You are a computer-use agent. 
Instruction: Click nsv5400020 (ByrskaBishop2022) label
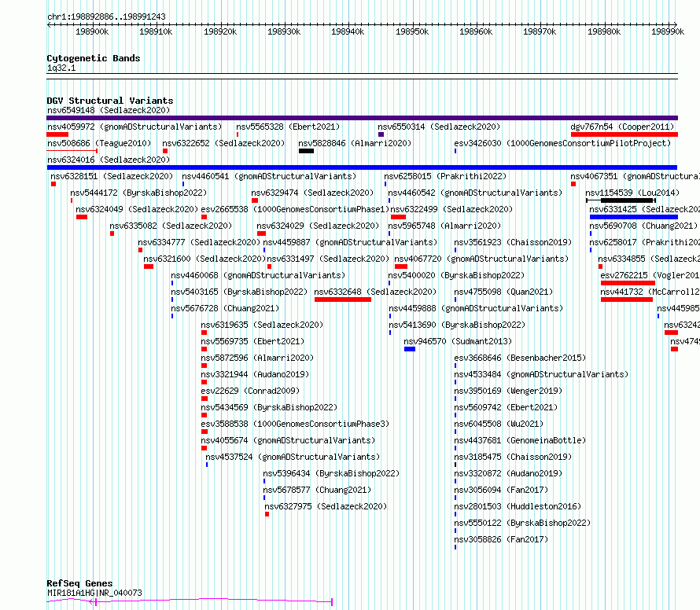pyautogui.click(x=456, y=275)
